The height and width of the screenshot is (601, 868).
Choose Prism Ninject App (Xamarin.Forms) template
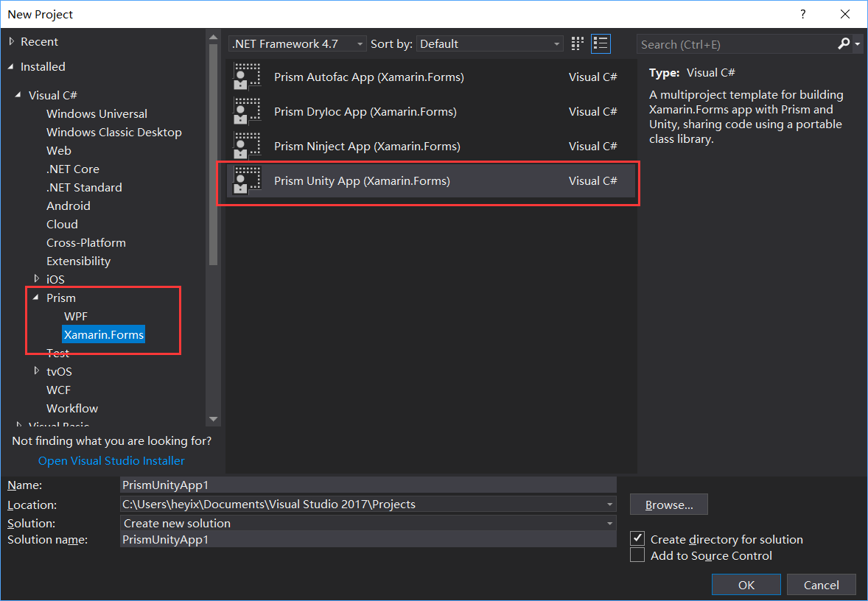pos(430,146)
